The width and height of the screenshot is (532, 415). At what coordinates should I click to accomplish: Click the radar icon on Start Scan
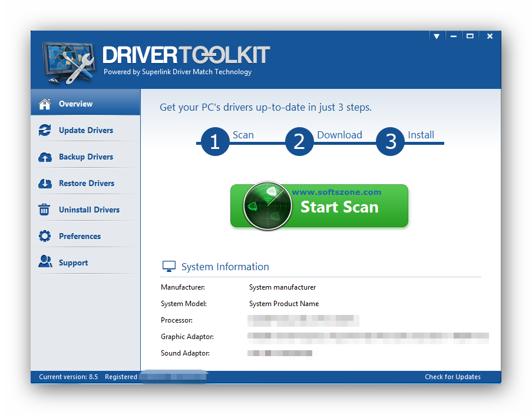pos(267,206)
